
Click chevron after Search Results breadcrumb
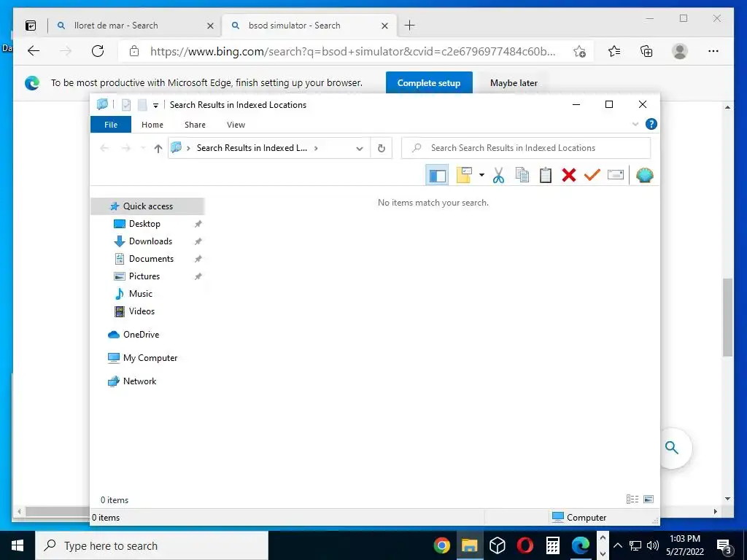point(316,148)
